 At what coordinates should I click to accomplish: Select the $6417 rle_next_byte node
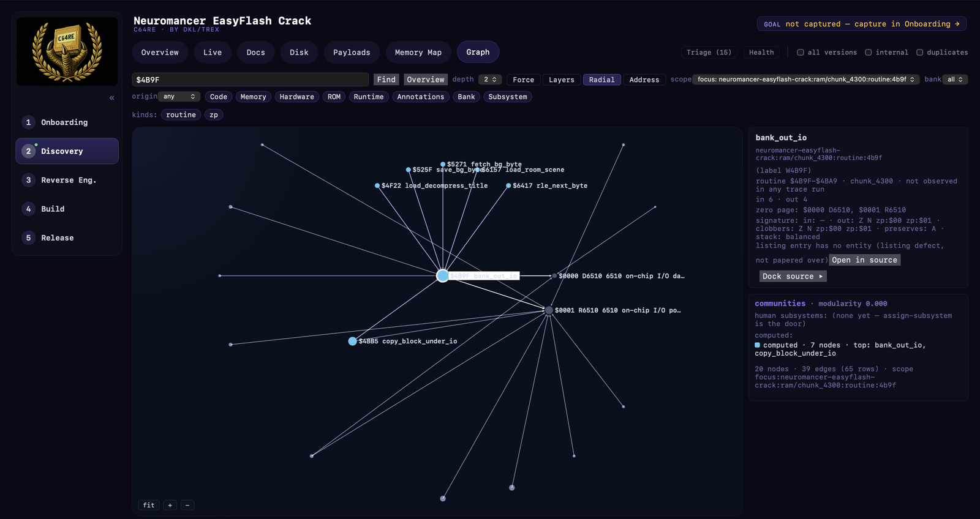508,185
